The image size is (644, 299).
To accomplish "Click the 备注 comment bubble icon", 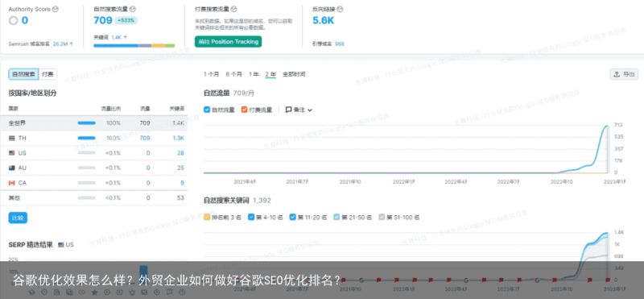I will coord(288,110).
